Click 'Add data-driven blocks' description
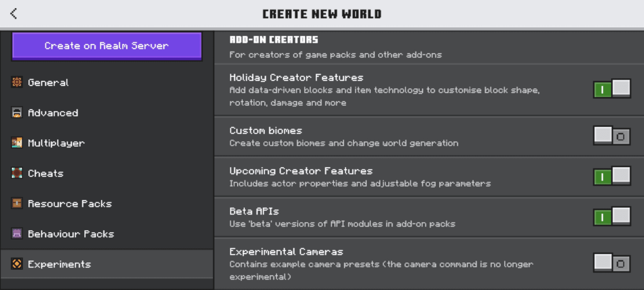Image resolution: width=644 pixels, height=290 pixels. [385, 96]
